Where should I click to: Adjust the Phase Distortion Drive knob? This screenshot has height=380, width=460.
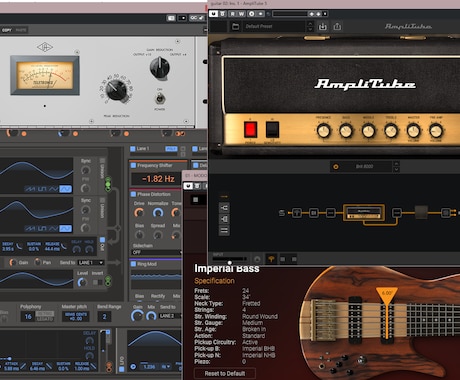coord(139,213)
